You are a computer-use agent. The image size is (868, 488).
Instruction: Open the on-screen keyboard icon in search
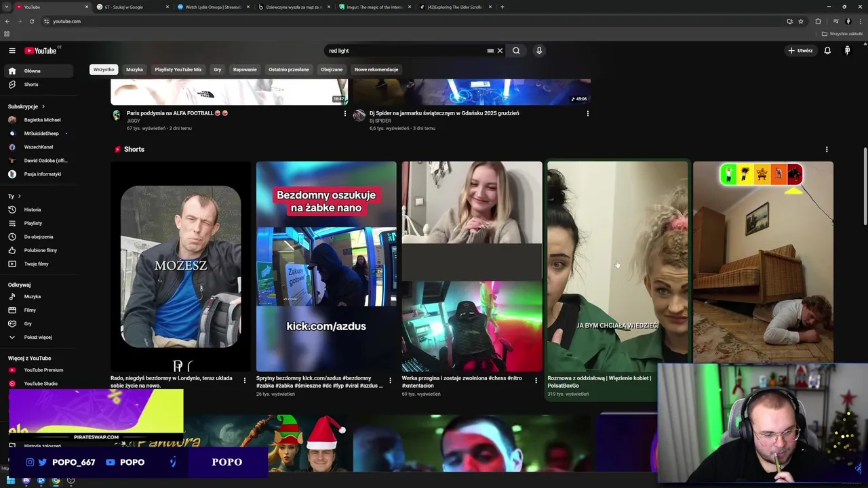[490, 51]
